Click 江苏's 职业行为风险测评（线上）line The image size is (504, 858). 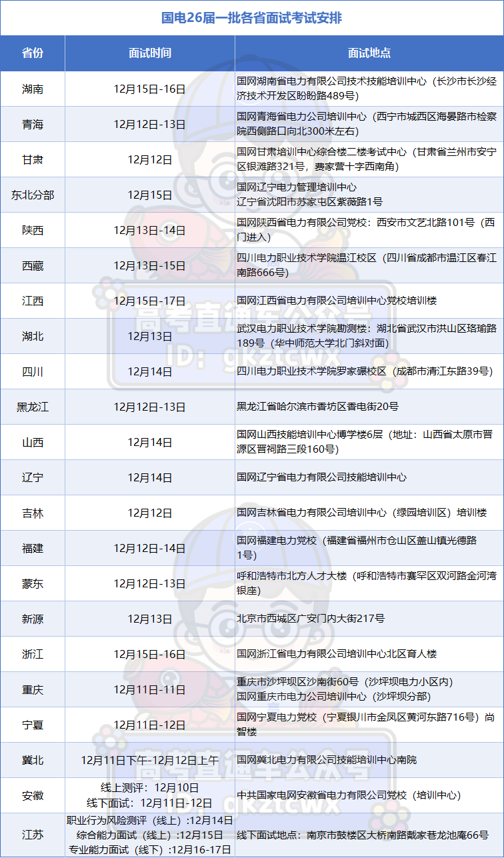pos(150,820)
